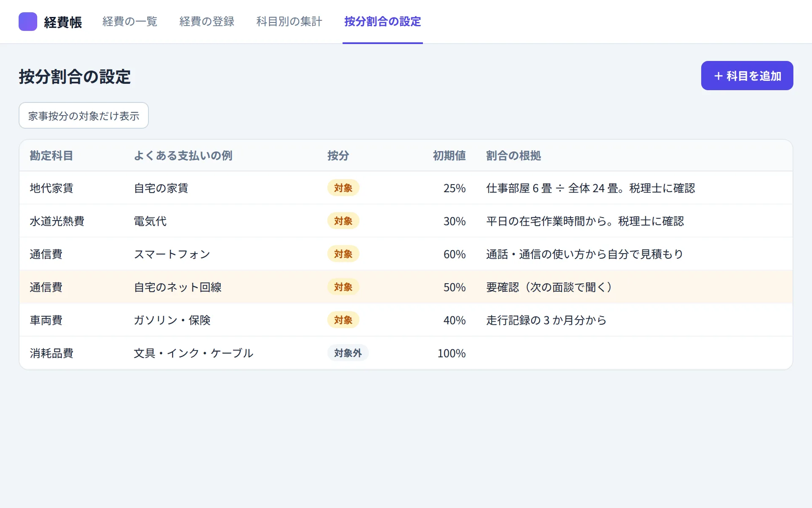Click the 走行記録の 3 か月分から rationale
The width and height of the screenshot is (812, 508).
click(546, 320)
